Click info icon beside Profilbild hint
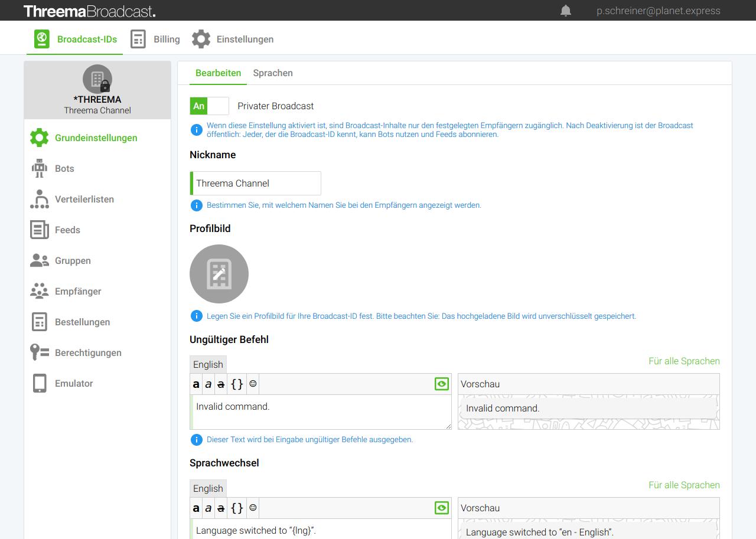Viewport: 756px width, 539px height. point(197,316)
